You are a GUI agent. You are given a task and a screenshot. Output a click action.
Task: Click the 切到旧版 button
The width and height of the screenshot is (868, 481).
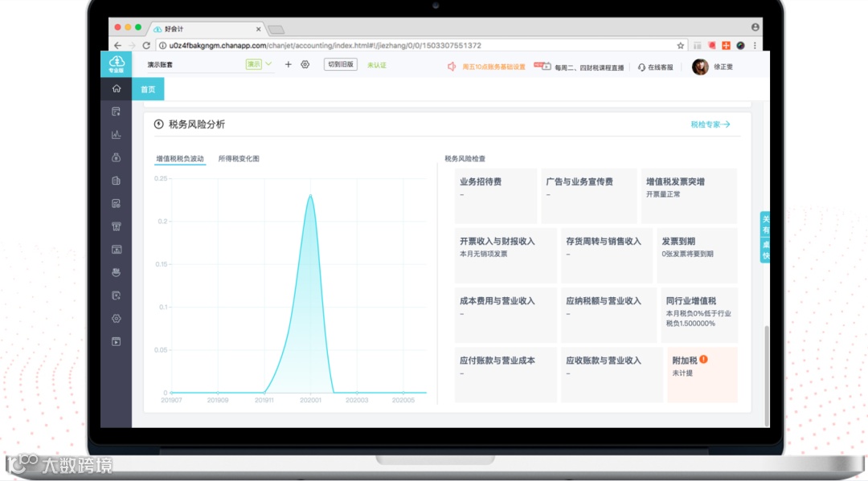tap(341, 65)
